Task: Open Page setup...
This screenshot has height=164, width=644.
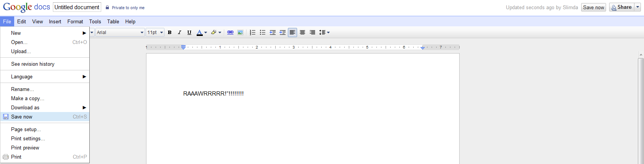Action: 45,129
